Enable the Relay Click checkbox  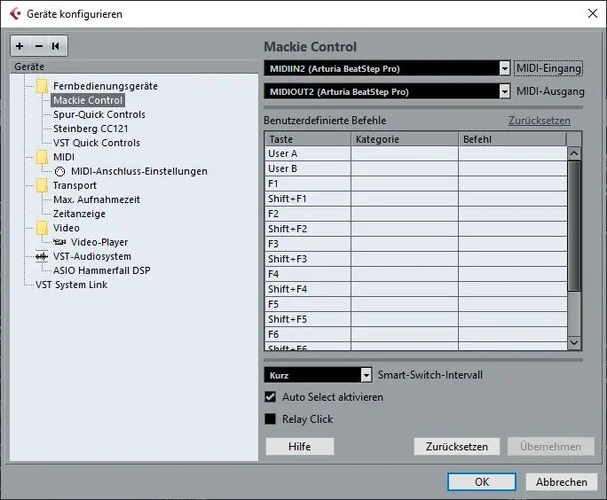tap(271, 419)
